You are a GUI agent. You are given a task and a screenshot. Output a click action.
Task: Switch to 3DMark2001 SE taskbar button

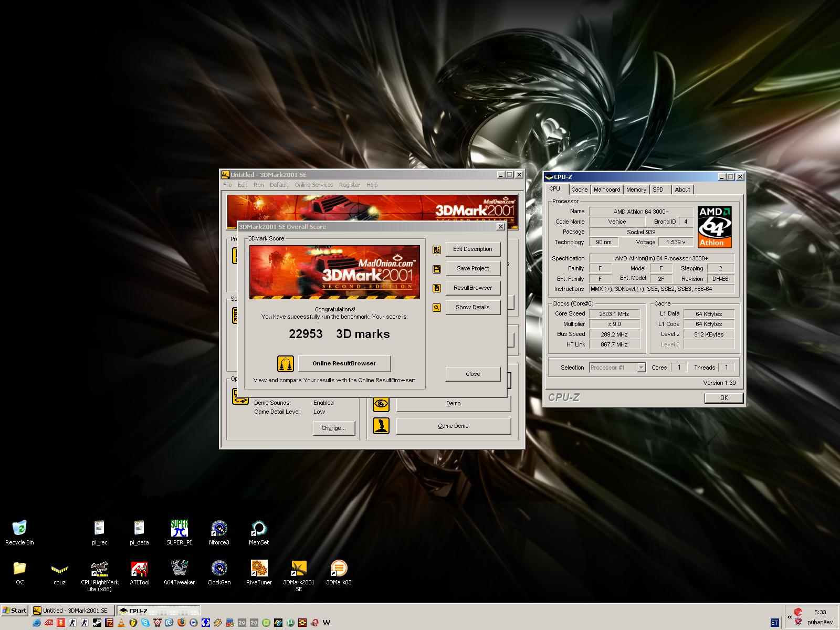[x=72, y=611]
